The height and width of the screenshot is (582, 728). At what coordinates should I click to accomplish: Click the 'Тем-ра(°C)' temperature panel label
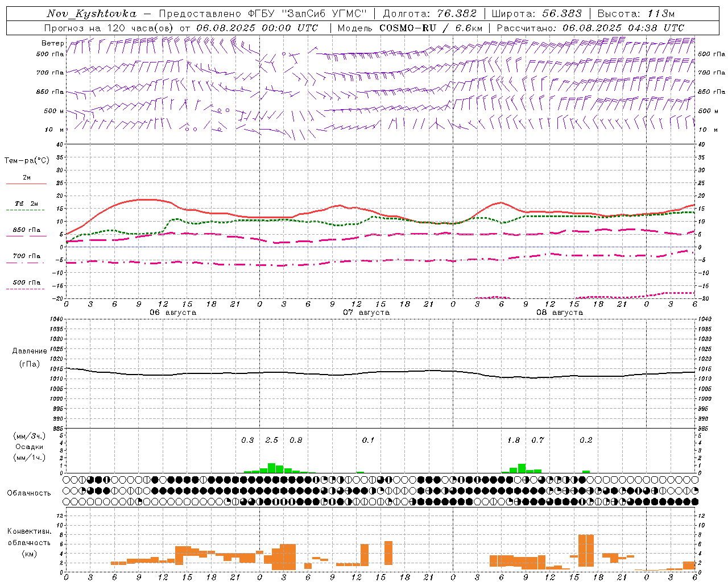click(27, 161)
